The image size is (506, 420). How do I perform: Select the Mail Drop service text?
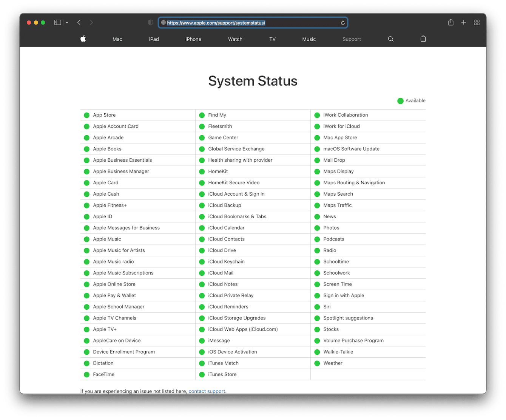pos(334,160)
